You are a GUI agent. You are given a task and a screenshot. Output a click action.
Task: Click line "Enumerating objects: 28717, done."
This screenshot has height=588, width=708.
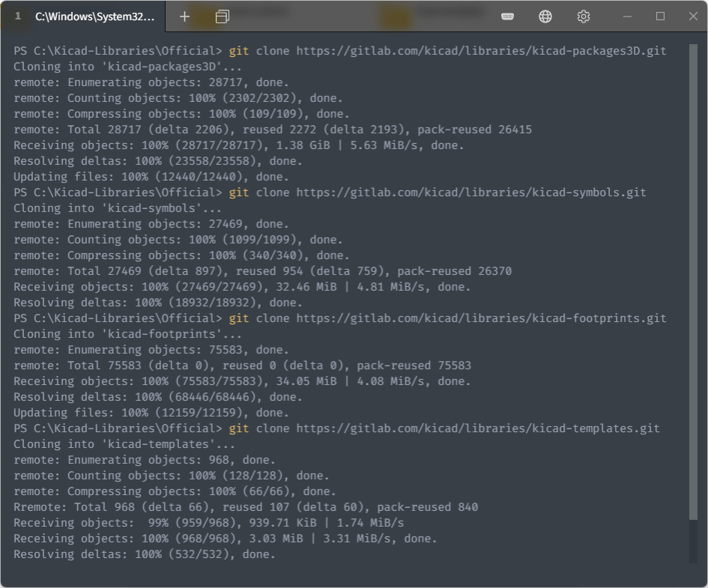[151, 82]
